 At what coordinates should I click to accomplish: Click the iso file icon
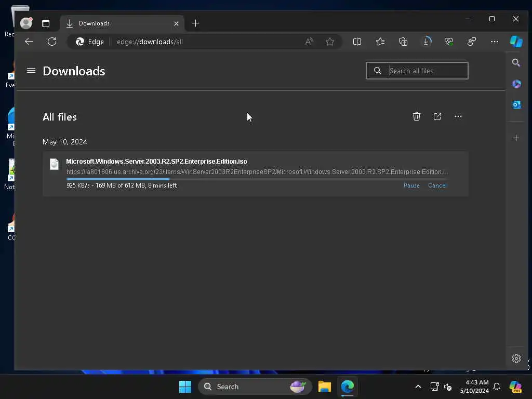[54, 164]
